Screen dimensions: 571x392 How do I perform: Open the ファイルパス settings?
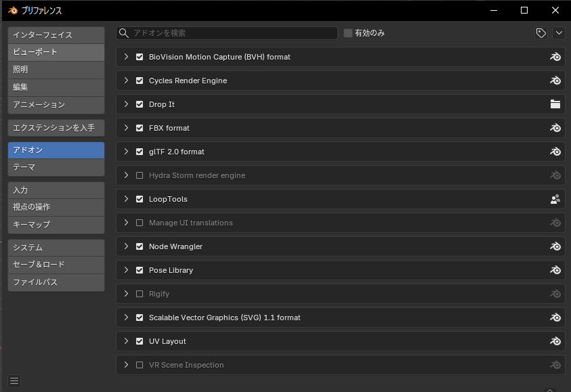(x=56, y=282)
